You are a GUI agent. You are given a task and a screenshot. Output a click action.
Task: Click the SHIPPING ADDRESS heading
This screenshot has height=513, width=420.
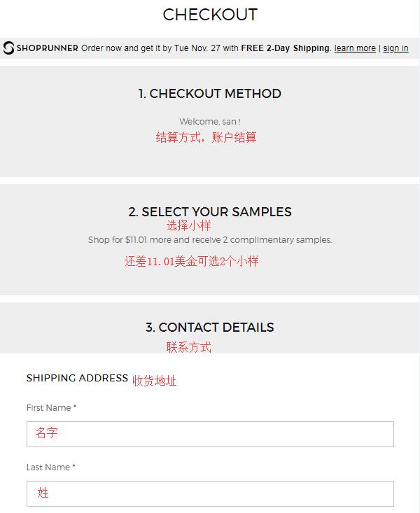click(x=77, y=378)
